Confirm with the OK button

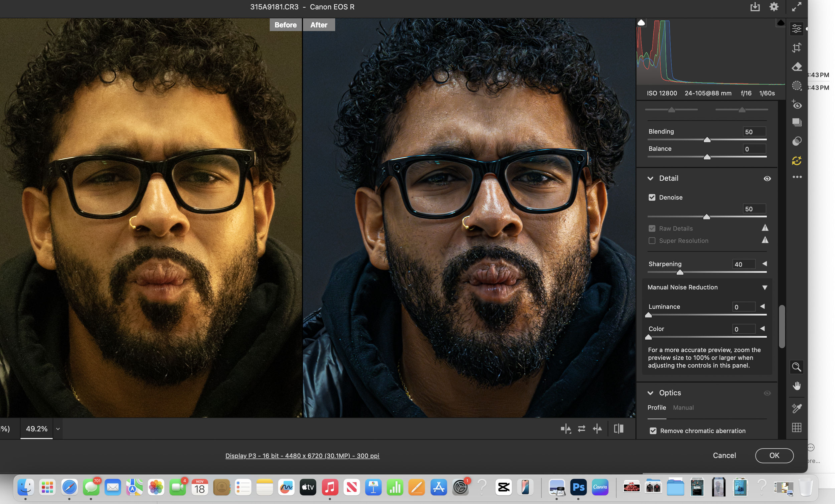[x=774, y=455]
